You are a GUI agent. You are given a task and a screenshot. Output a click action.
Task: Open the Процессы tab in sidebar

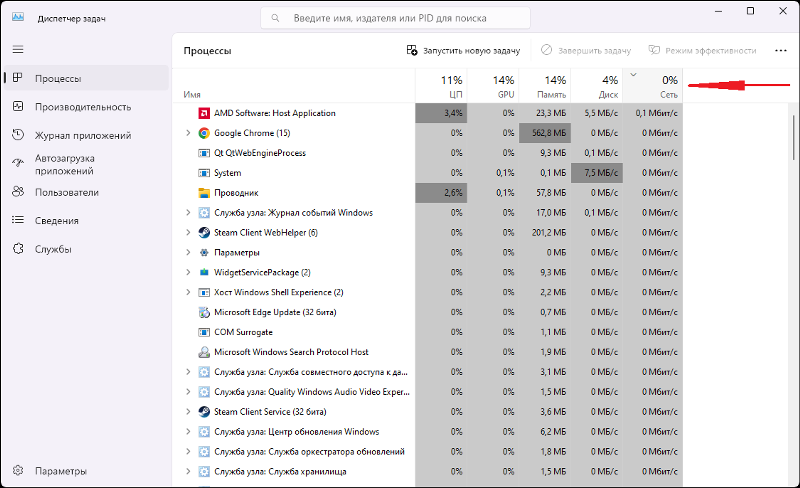86,78
